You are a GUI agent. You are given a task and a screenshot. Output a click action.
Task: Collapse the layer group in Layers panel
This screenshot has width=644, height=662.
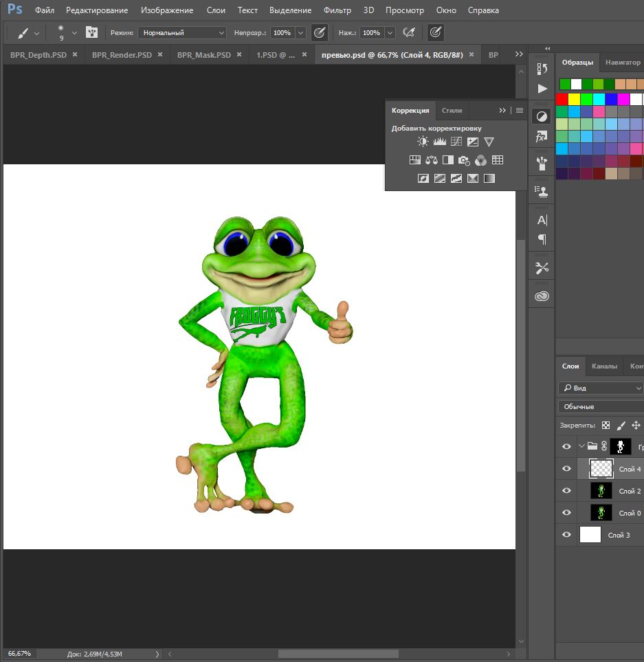coord(581,446)
